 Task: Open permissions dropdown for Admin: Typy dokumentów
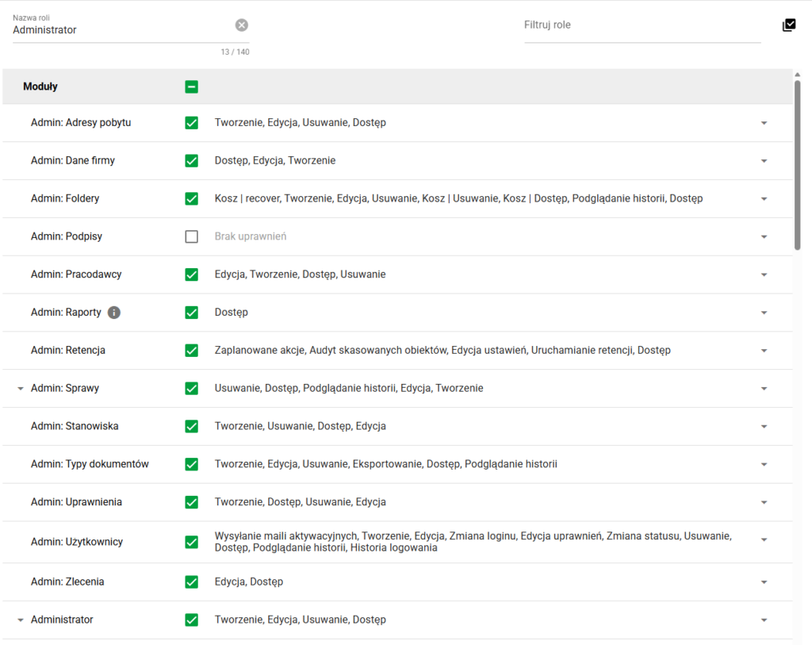pos(764,464)
